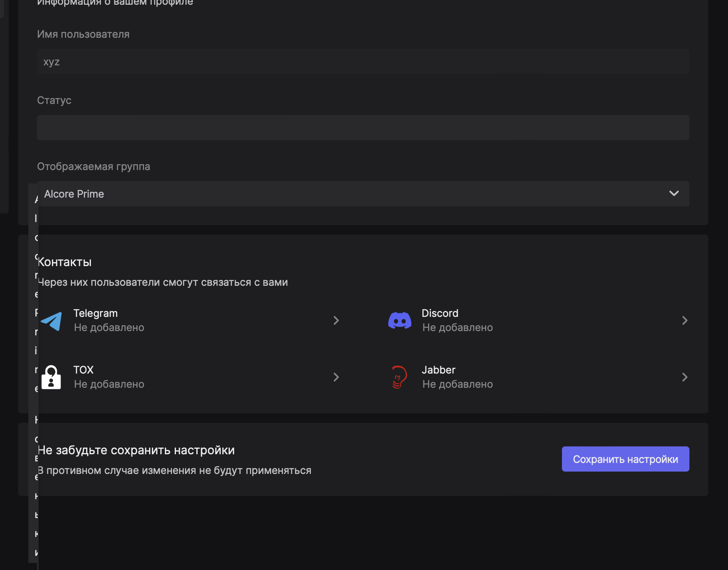This screenshot has width=728, height=570.
Task: Select the Telegram contact label
Action: 96,313
